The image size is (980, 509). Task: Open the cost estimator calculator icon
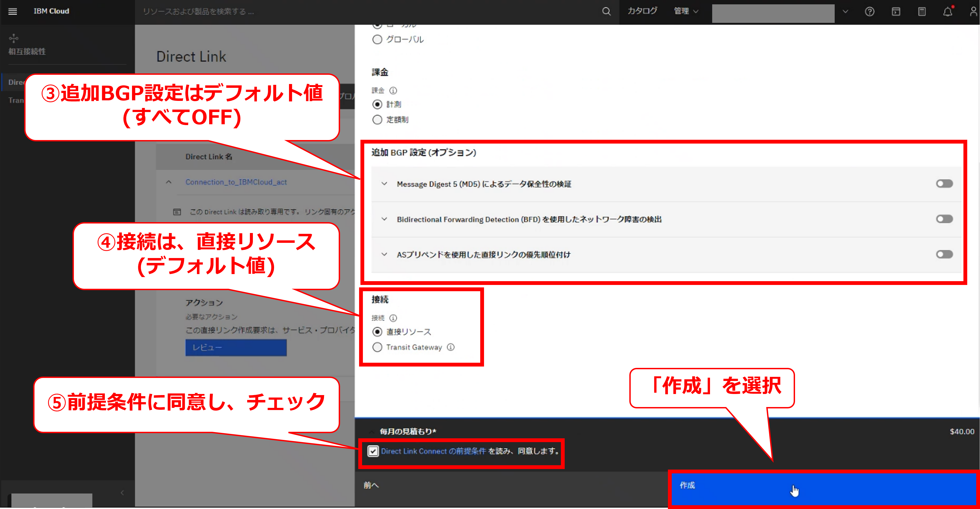point(922,11)
